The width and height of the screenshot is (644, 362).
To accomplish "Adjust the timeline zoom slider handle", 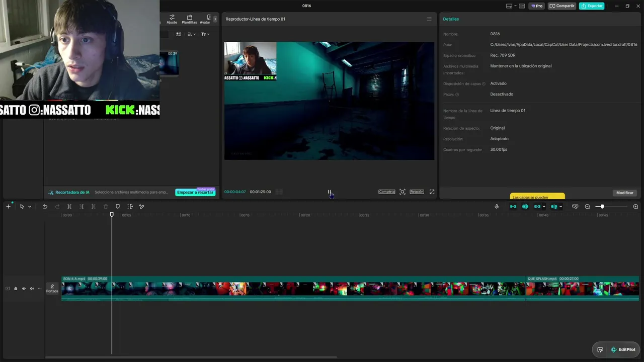I will point(602,207).
